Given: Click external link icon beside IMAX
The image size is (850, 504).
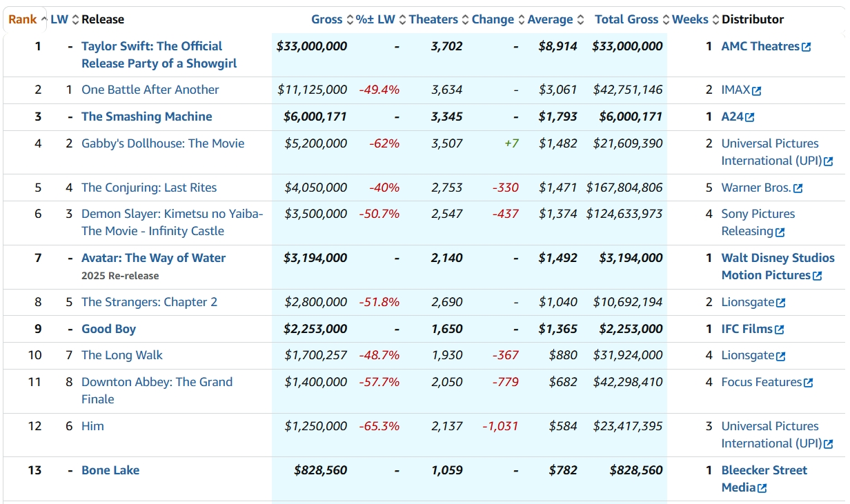Looking at the screenshot, I should click(757, 90).
